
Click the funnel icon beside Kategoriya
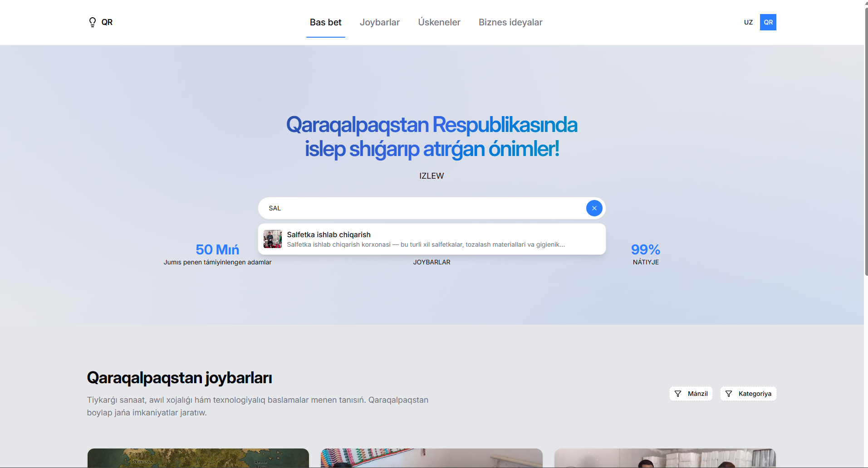729,394
